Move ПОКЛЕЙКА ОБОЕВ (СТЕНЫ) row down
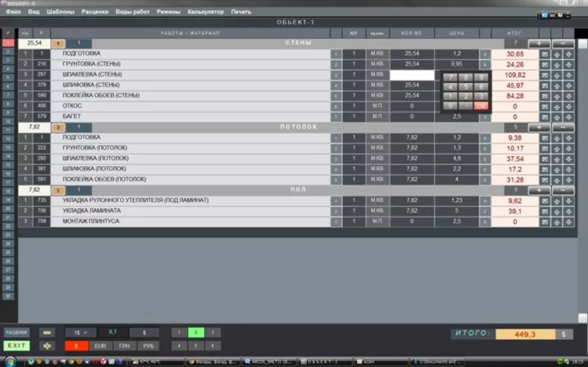 coord(569,96)
